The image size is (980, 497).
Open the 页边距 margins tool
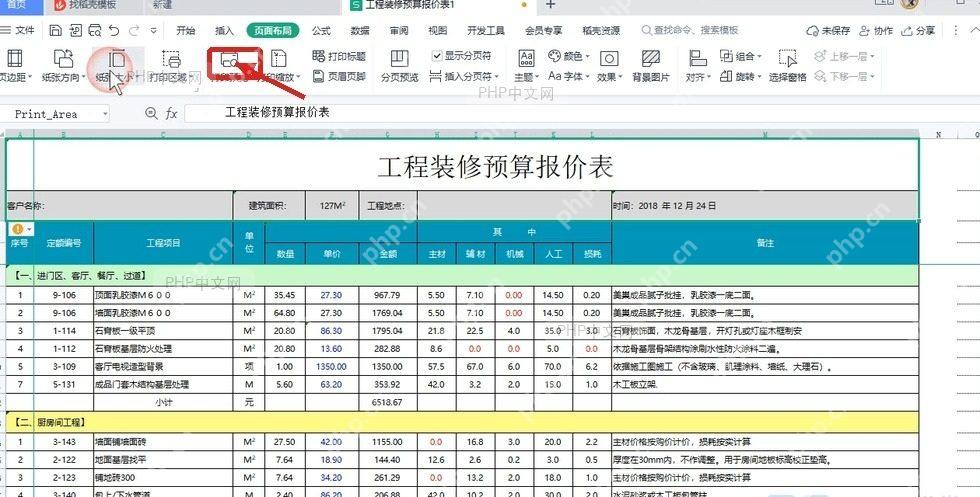coord(14,66)
